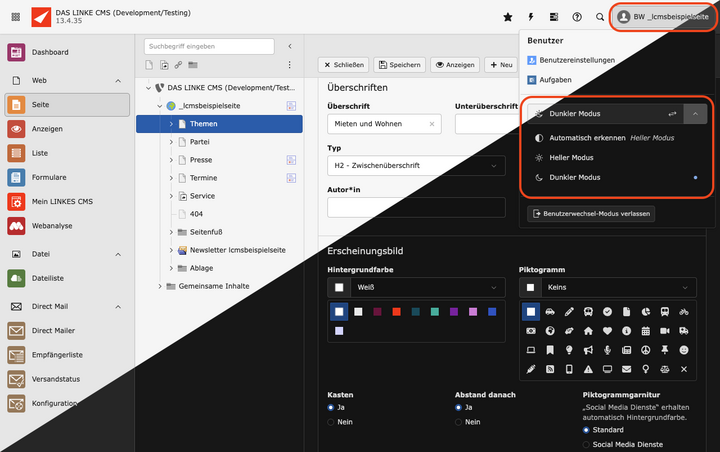Collapse the Web module group
The height and width of the screenshot is (452, 720).
click(118, 81)
